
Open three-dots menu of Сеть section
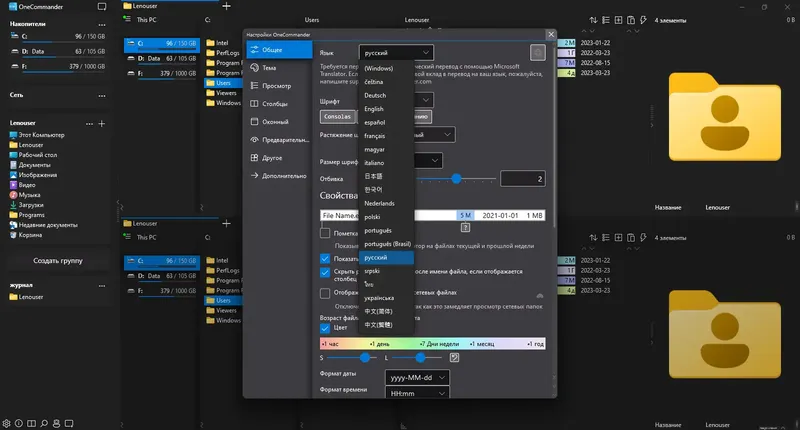click(x=102, y=95)
